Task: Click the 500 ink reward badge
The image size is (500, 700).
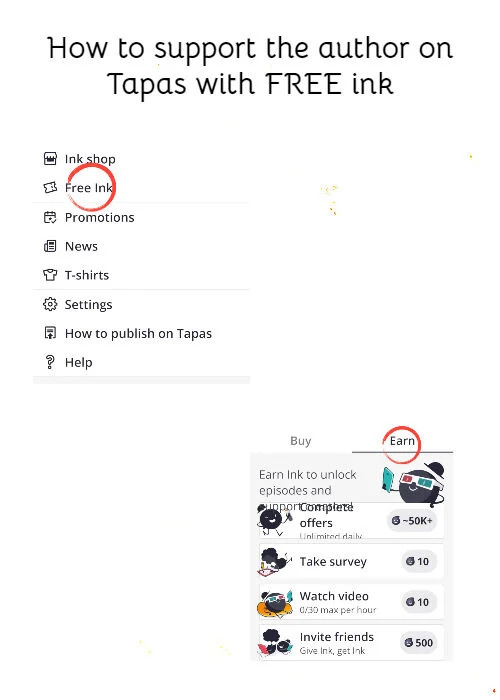Action: tap(418, 642)
